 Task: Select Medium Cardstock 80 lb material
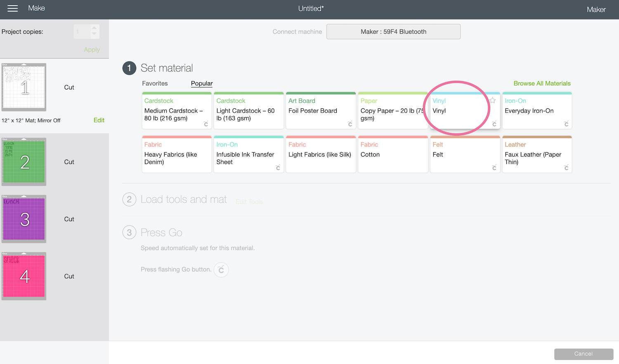point(177,110)
